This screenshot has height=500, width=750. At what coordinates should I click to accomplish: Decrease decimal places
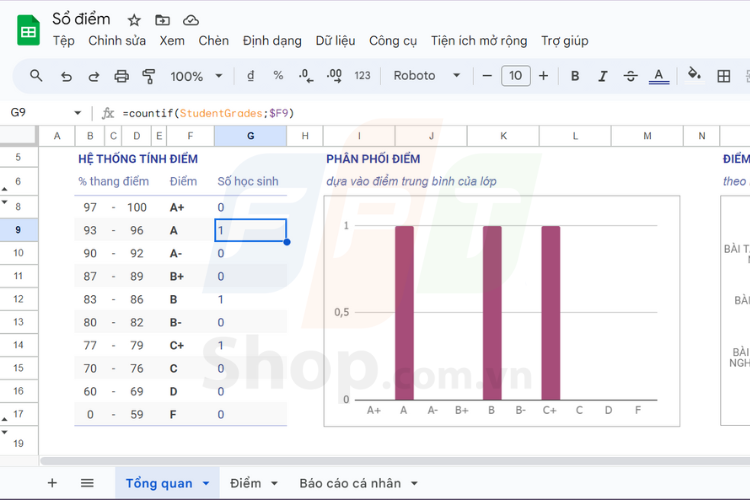coord(306,76)
